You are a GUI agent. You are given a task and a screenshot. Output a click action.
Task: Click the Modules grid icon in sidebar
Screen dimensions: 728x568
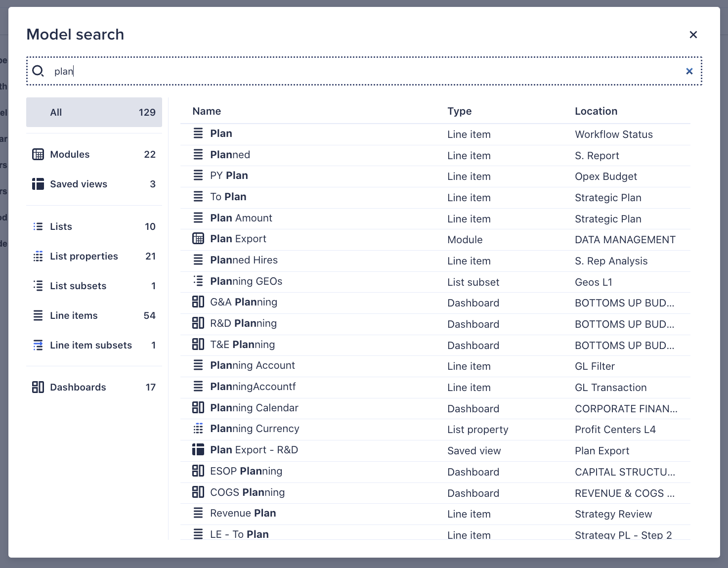pos(38,154)
